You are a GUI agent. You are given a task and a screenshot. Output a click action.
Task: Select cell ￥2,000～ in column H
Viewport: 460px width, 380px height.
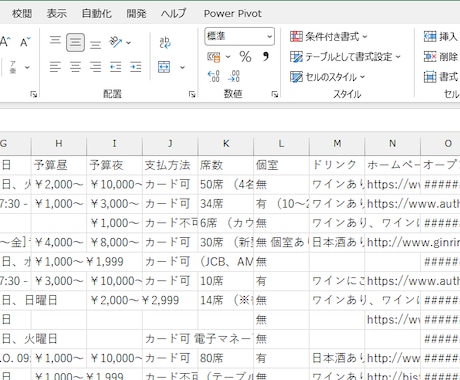coord(59,184)
